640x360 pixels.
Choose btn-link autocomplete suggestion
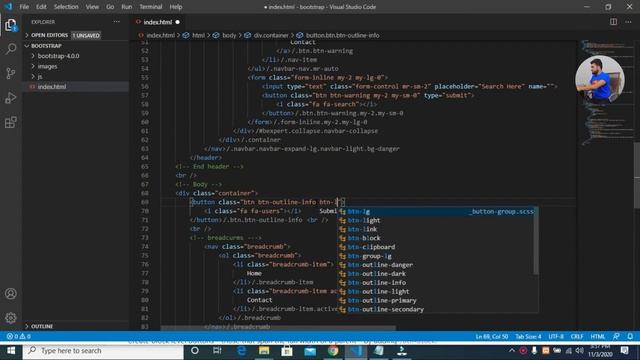[x=437, y=229]
